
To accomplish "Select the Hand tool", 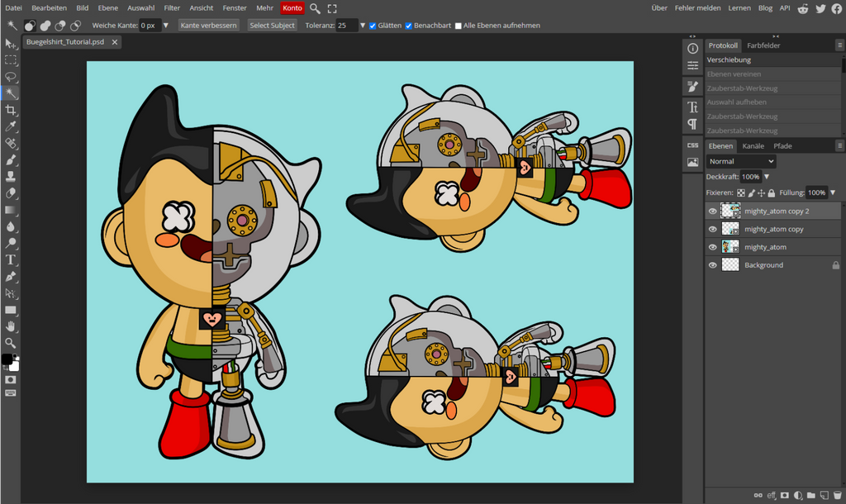I will click(x=10, y=326).
